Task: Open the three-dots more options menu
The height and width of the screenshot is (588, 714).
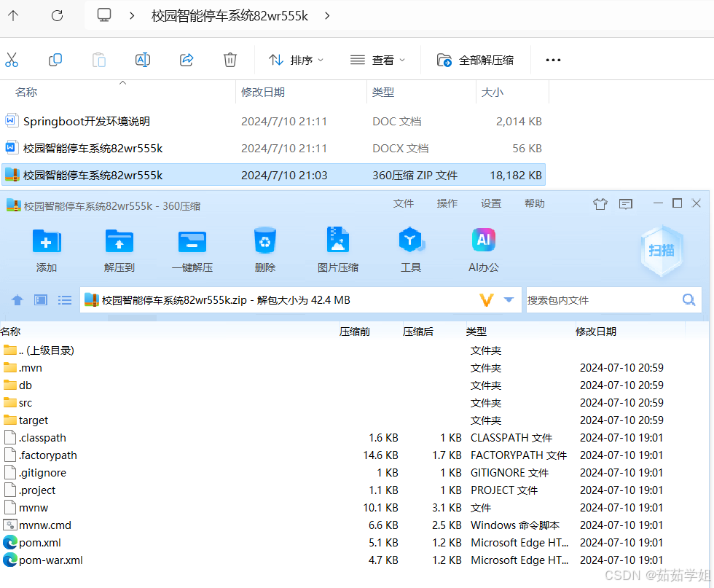Action: 553,60
